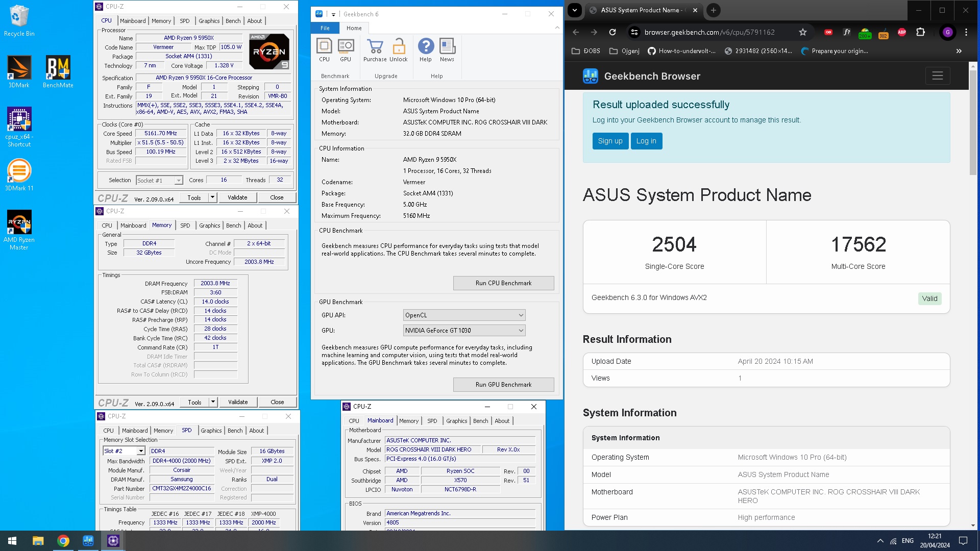Screen dimensions: 980x551
Task: Click the Chrome address bar URL
Action: click(709, 32)
